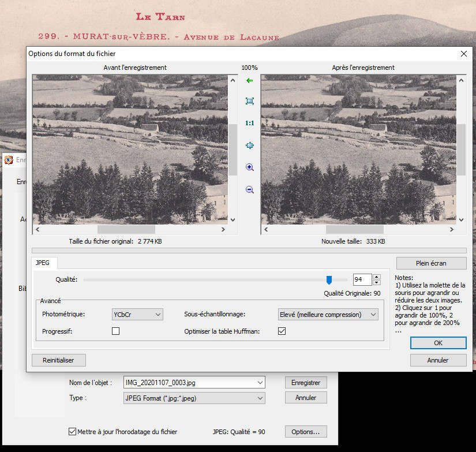Zoom in with the magnifier plus icon
The height and width of the screenshot is (452, 476).
[249, 167]
